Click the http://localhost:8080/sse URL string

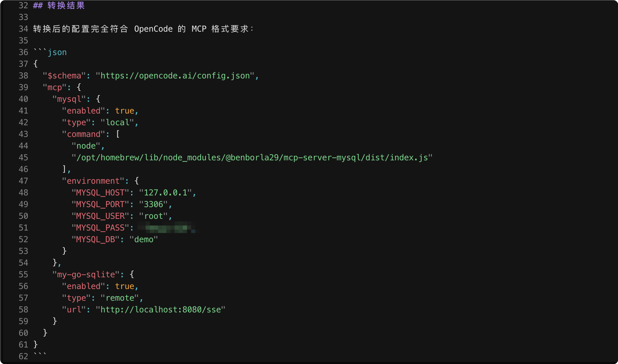(x=161, y=310)
